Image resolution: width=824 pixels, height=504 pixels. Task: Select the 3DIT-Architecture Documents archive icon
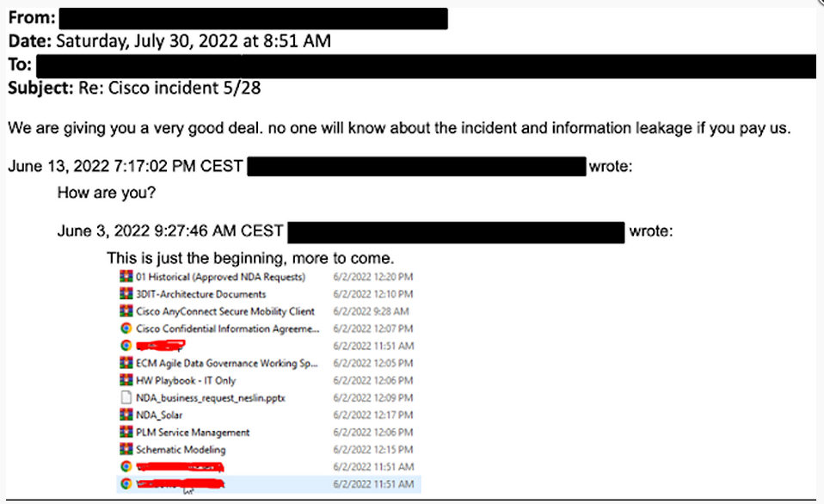coord(126,294)
